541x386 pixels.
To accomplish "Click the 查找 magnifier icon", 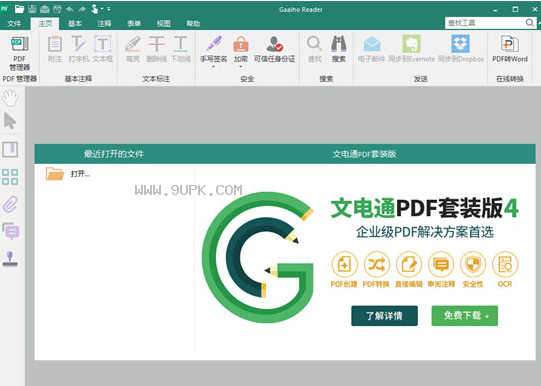I will (x=314, y=44).
